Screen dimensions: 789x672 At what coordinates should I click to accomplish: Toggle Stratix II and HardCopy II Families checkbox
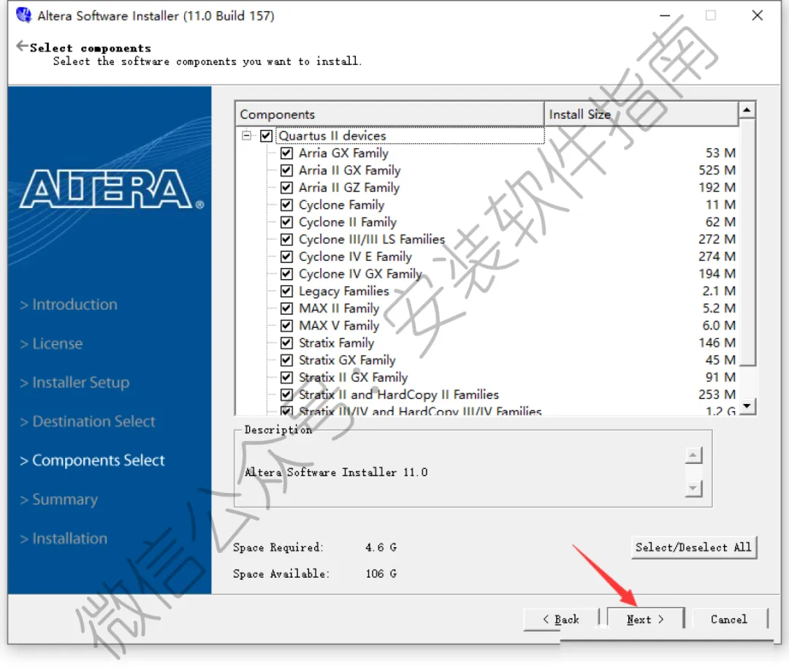[287, 394]
